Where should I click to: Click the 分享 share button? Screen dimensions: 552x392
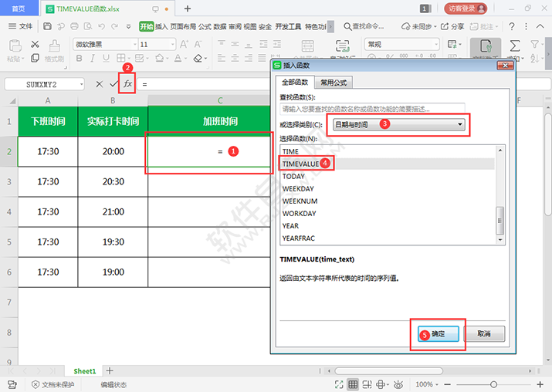pos(452,26)
